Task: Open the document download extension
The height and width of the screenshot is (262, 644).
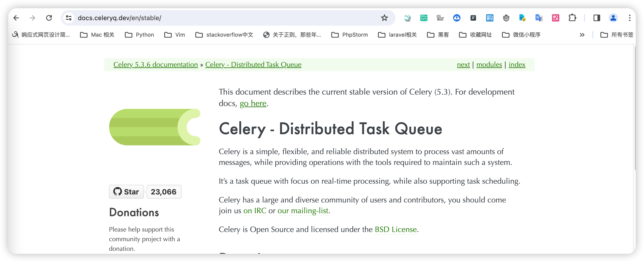Action: (522, 18)
